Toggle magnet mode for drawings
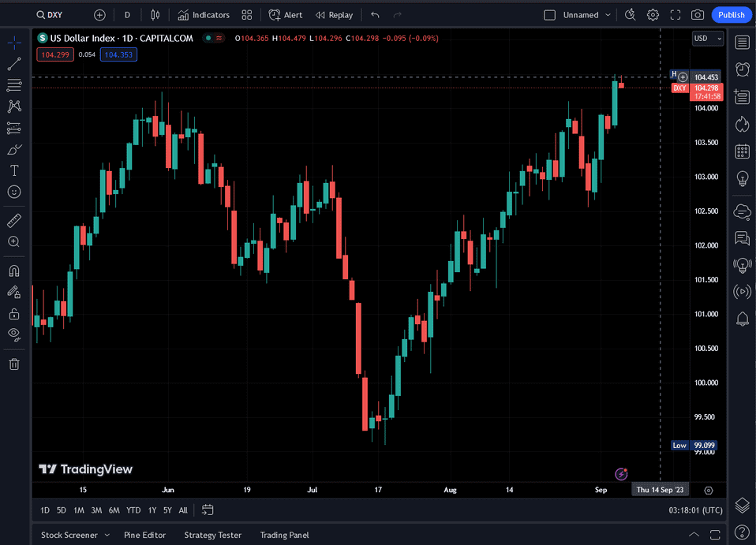This screenshot has width=756, height=545. coord(14,271)
